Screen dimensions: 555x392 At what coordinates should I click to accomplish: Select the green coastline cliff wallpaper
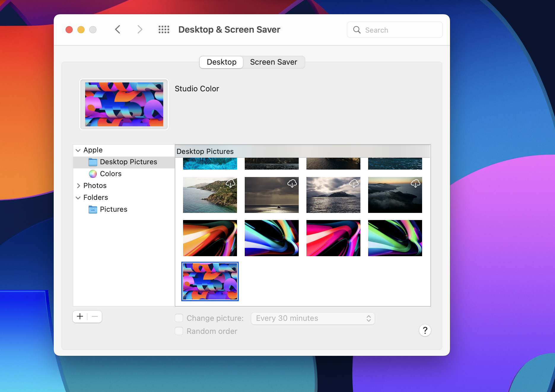pos(210,195)
